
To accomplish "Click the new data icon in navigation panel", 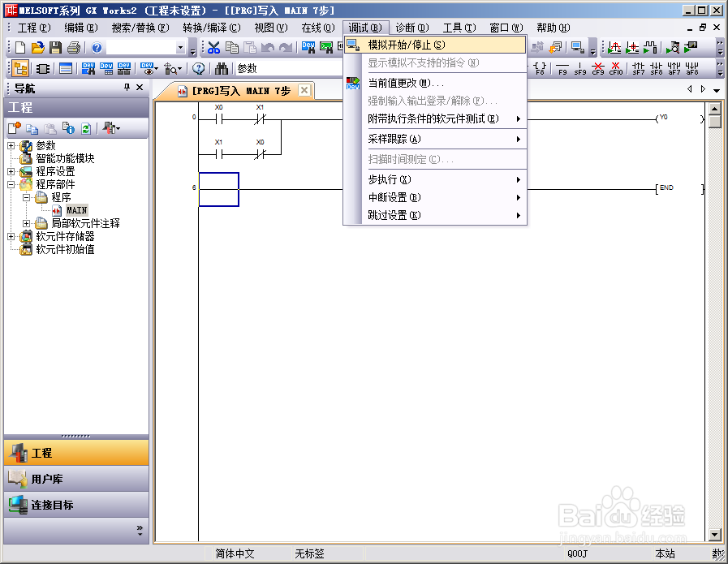I will click(x=15, y=128).
